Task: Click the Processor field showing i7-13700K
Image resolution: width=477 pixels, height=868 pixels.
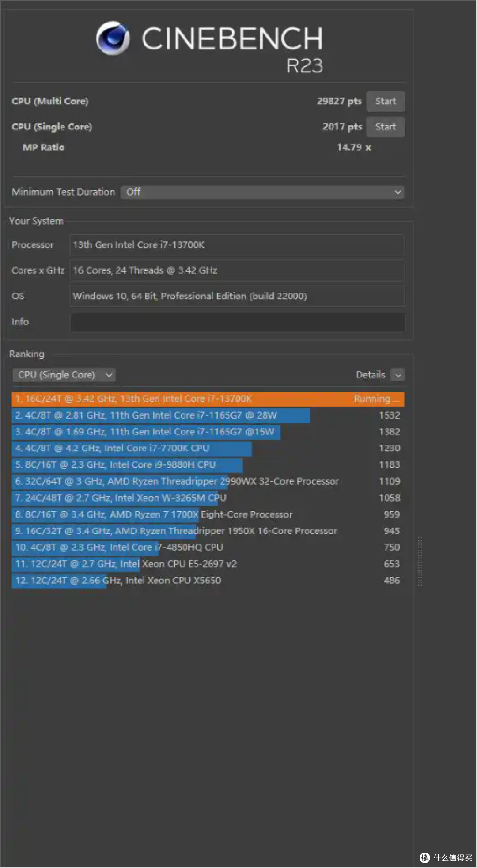Action: [237, 245]
